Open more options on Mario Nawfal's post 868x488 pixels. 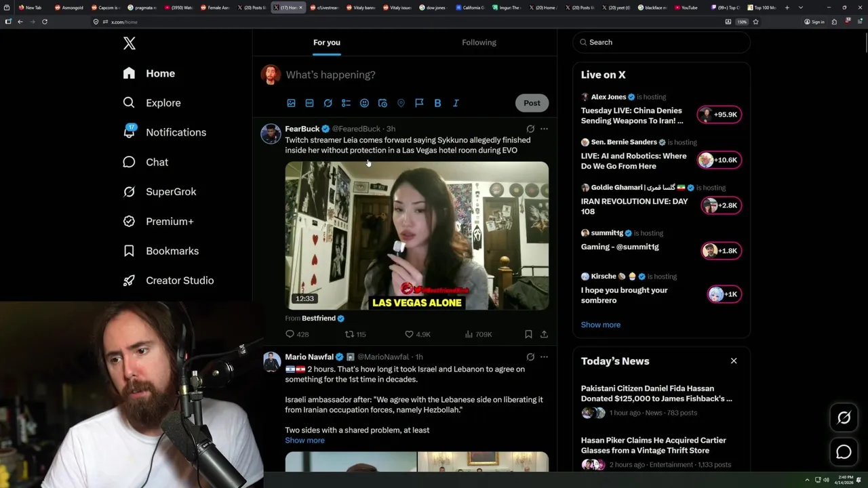544,357
